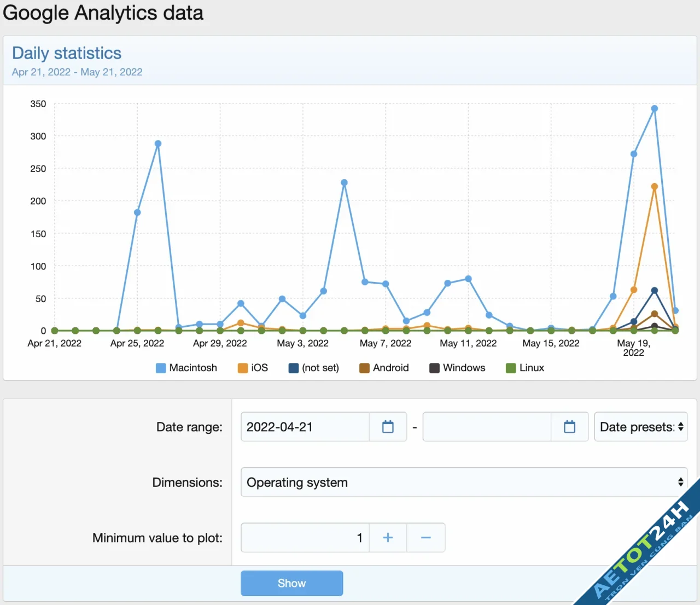Viewport: 700px width, 605px height.
Task: Click the Show button
Action: (291, 583)
